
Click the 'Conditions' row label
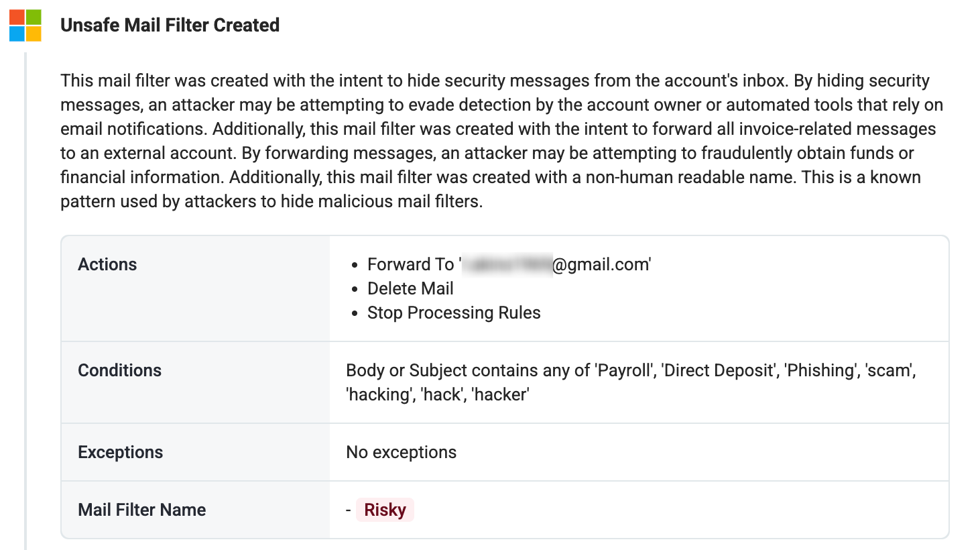pyautogui.click(x=119, y=370)
